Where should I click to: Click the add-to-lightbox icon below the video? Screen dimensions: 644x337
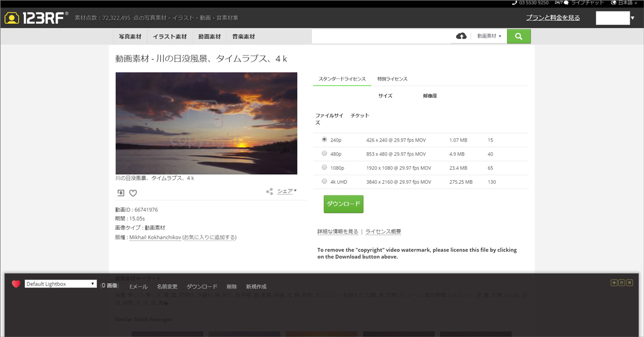tap(120, 193)
